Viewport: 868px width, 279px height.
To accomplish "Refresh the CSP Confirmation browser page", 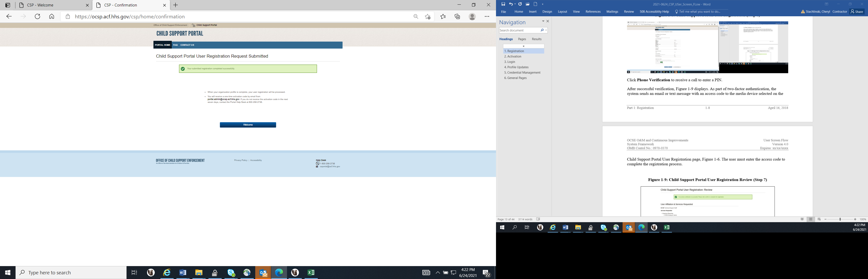I will [x=37, y=17].
